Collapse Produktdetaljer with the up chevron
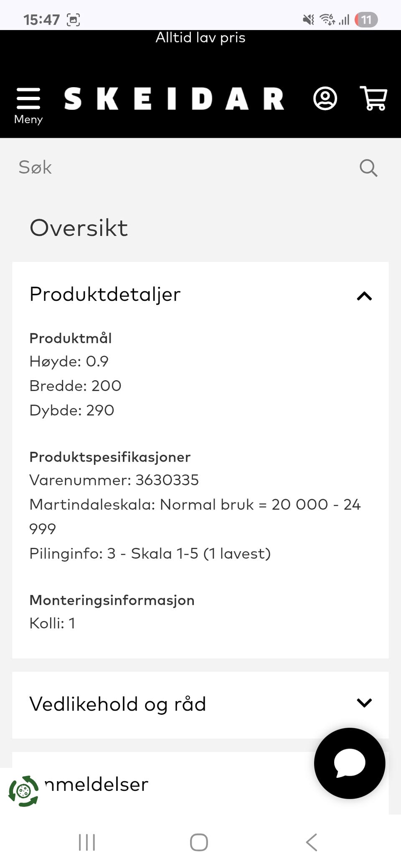 [364, 296]
